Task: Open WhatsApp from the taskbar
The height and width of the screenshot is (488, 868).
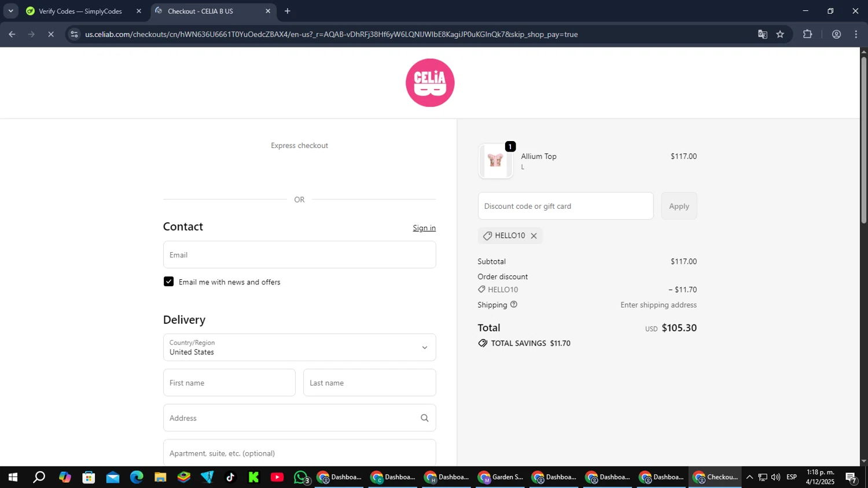Action: pos(301,477)
